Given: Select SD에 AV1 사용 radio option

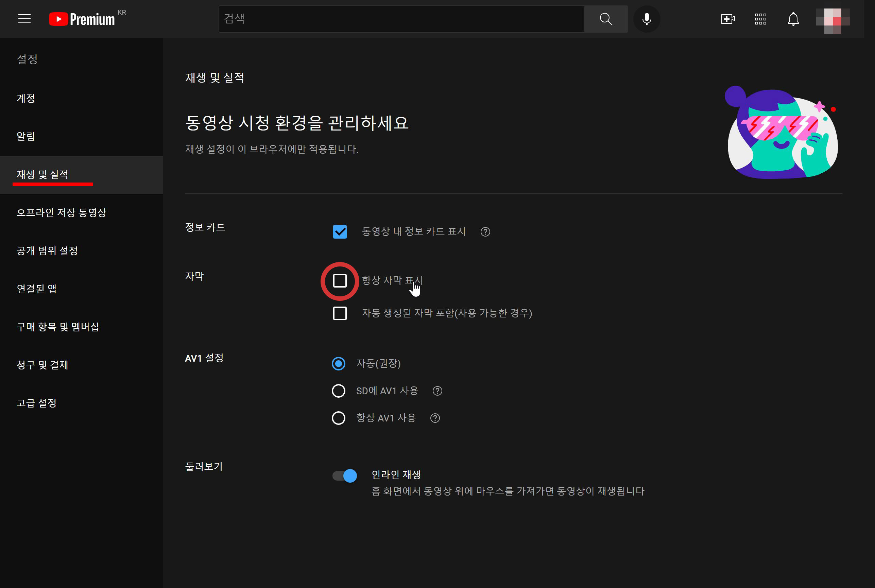Looking at the screenshot, I should 338,391.
